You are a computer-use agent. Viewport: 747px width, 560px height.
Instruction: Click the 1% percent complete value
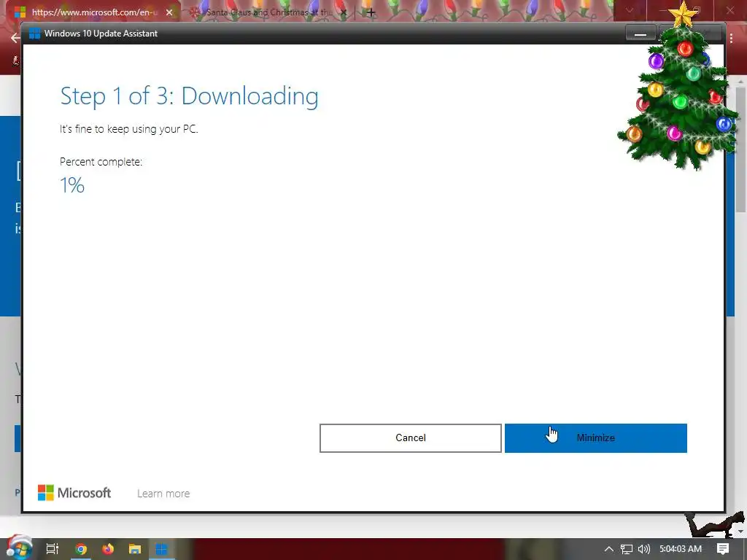(72, 185)
